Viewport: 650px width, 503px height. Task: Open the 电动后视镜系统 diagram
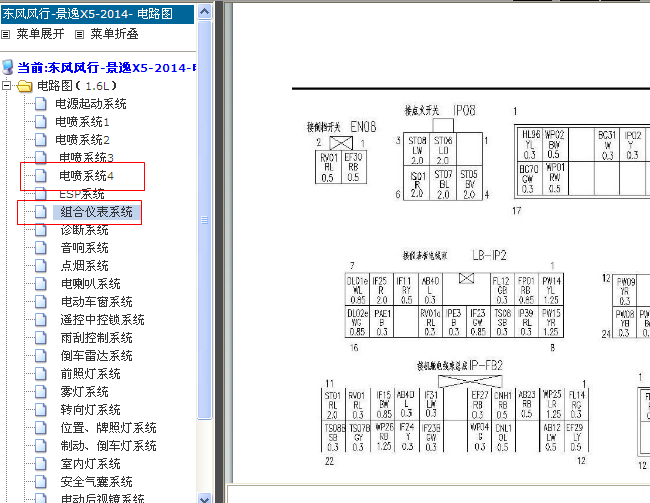pos(102,498)
